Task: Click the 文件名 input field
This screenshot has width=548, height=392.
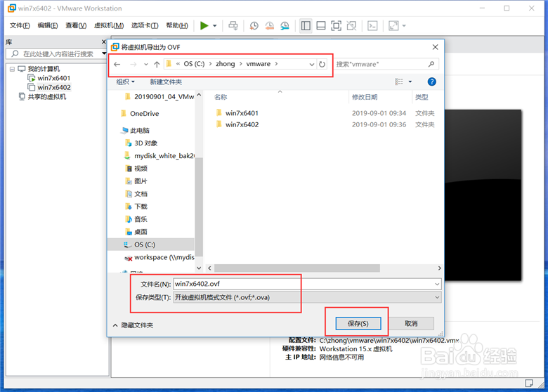Action: pyautogui.click(x=307, y=284)
